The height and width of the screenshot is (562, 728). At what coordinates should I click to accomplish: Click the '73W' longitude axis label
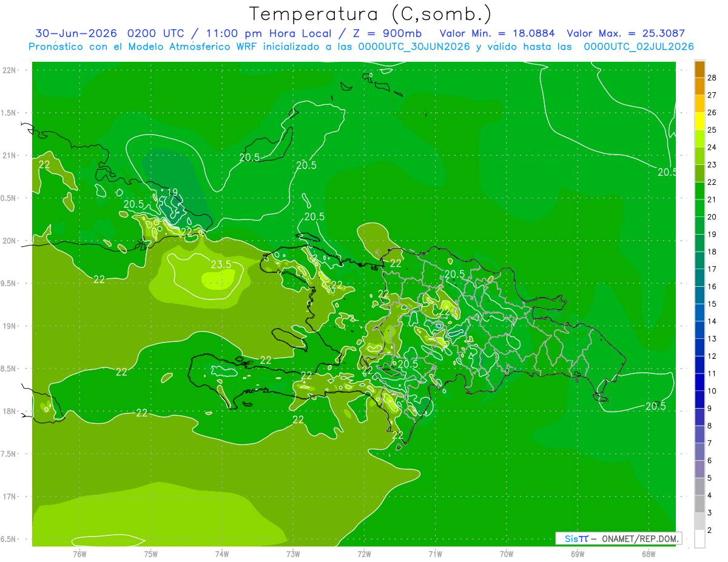[293, 554]
